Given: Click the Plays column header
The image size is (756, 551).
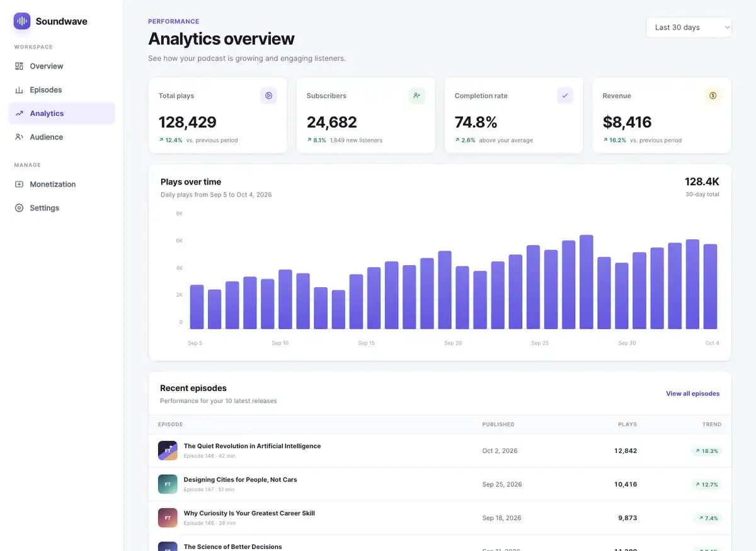Looking at the screenshot, I should click(627, 424).
